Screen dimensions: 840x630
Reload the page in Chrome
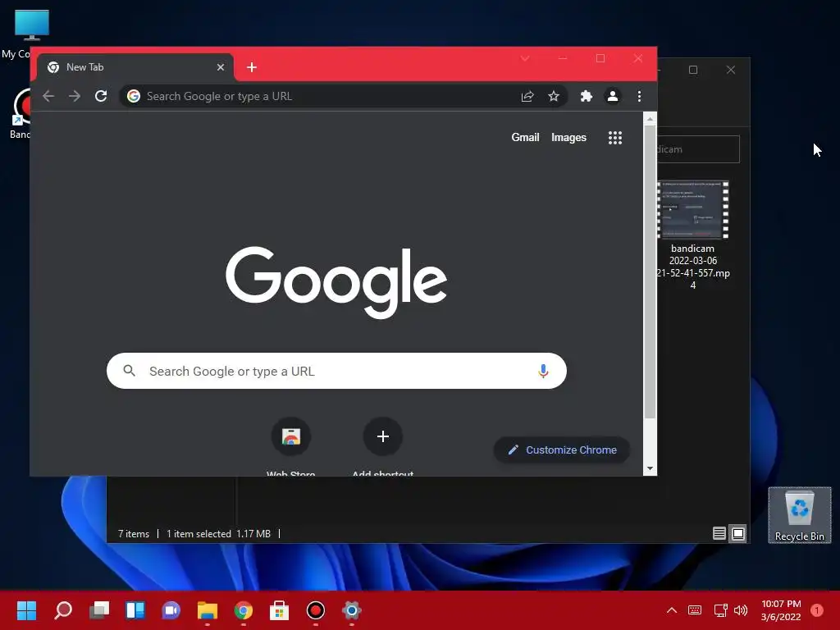[101, 97]
